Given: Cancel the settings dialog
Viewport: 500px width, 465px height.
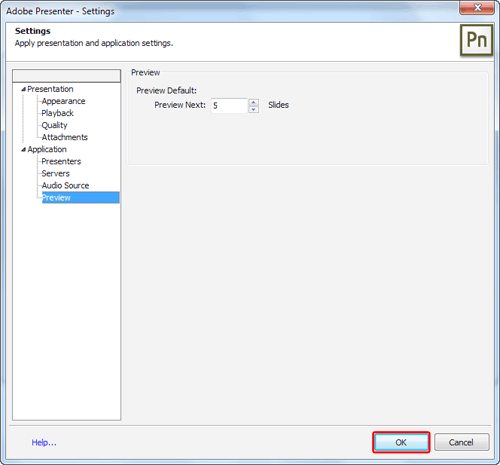Looking at the screenshot, I should 461,442.
